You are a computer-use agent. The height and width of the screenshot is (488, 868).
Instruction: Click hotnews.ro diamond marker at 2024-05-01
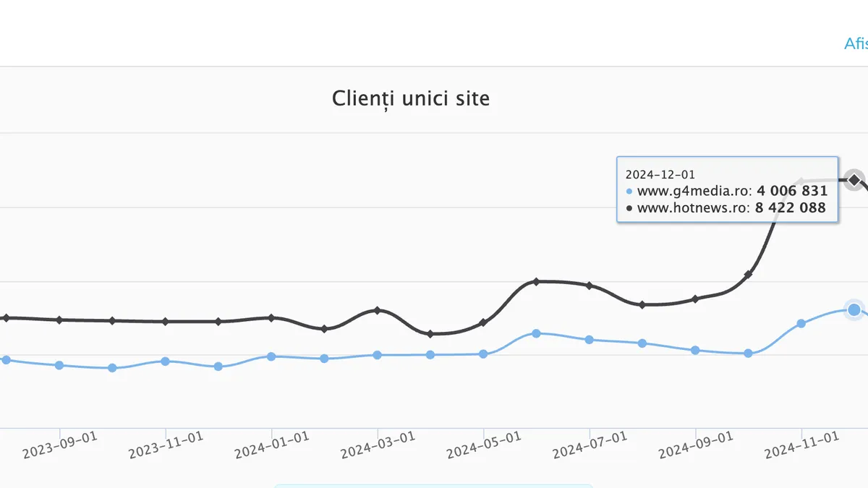(483, 322)
